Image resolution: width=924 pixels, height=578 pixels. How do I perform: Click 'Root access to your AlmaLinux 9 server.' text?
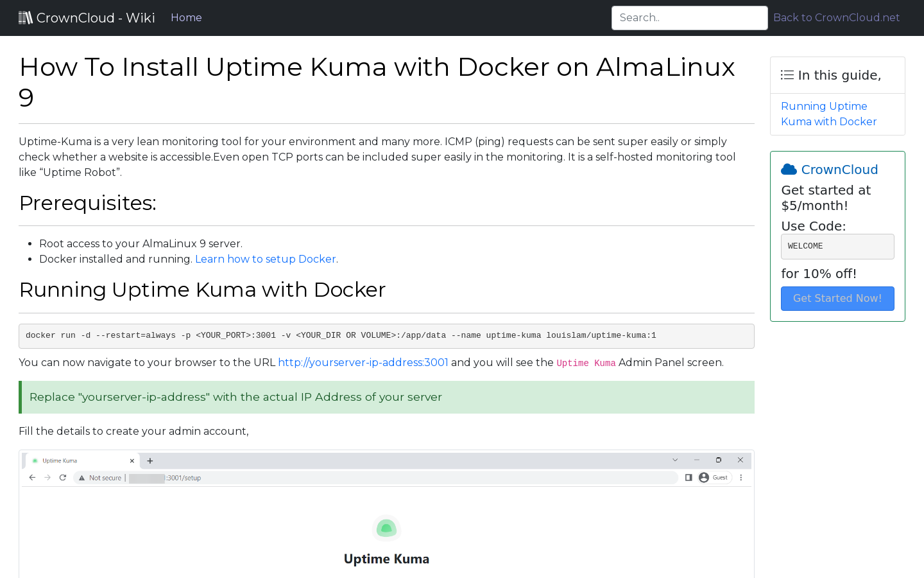(141, 243)
